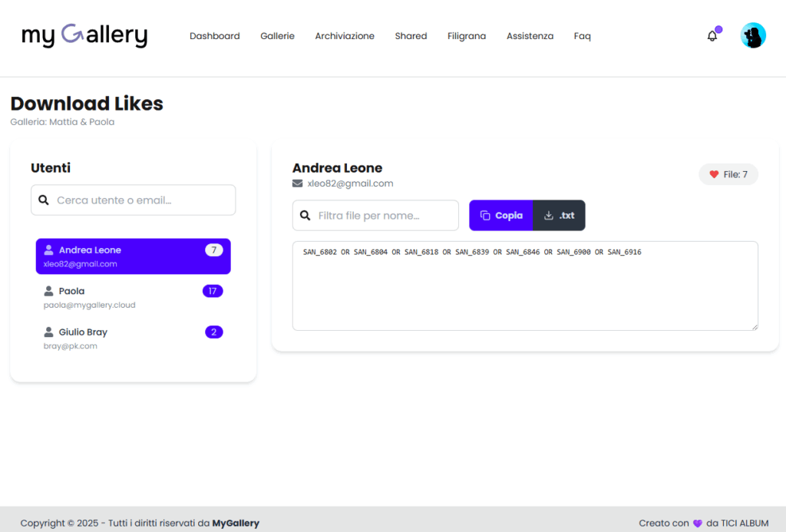Click the magnifier icon in user search
Screen dimensions: 786x532
(x=44, y=200)
